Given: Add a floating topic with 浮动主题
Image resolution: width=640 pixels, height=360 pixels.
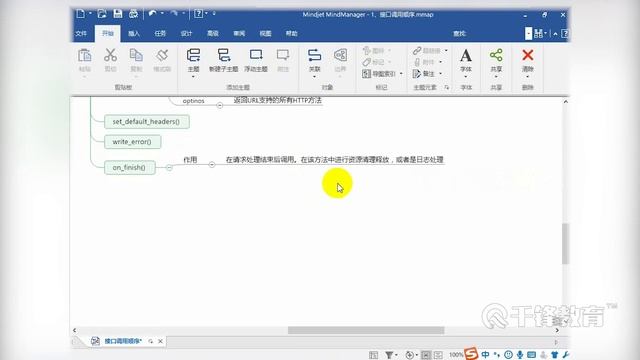Looking at the screenshot, I should (256, 60).
